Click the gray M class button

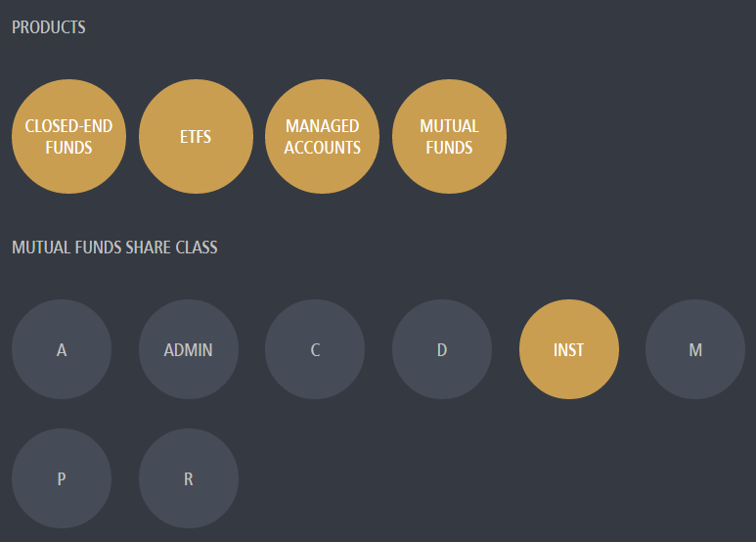pos(695,349)
